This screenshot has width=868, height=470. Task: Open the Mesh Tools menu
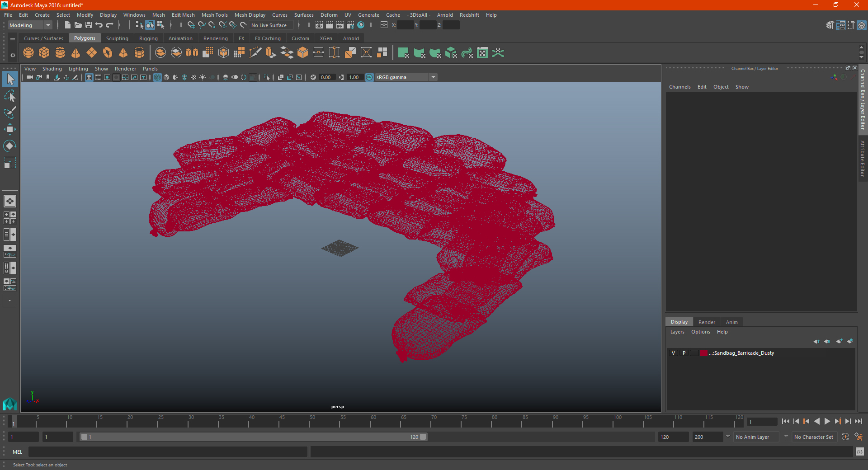pyautogui.click(x=215, y=15)
